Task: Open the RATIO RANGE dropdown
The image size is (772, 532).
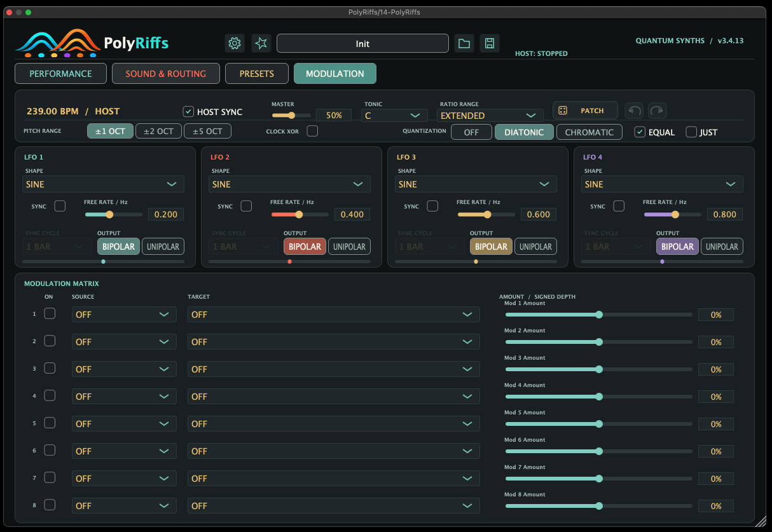Action: click(490, 116)
